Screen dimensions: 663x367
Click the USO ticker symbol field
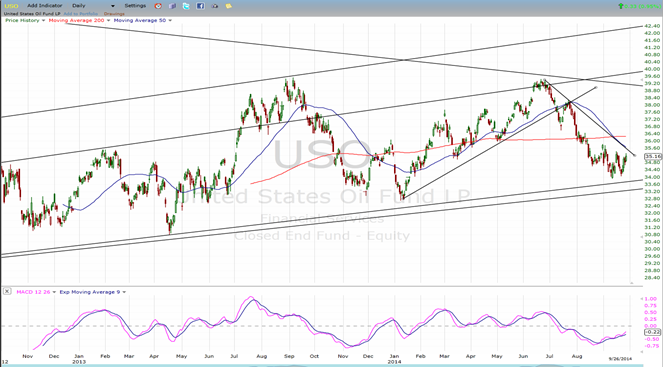point(11,6)
